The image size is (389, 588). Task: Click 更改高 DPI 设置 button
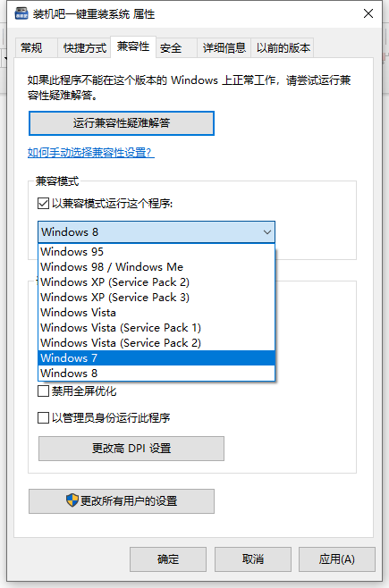pyautogui.click(x=131, y=449)
